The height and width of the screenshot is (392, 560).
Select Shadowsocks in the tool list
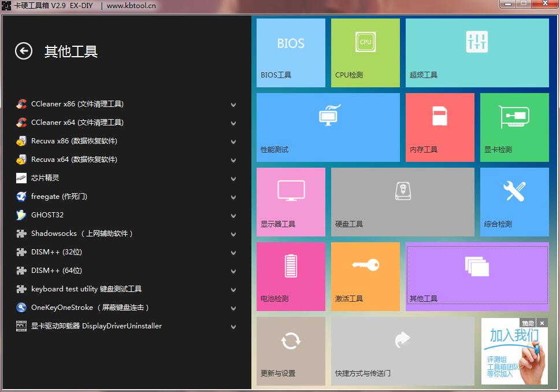pos(81,234)
